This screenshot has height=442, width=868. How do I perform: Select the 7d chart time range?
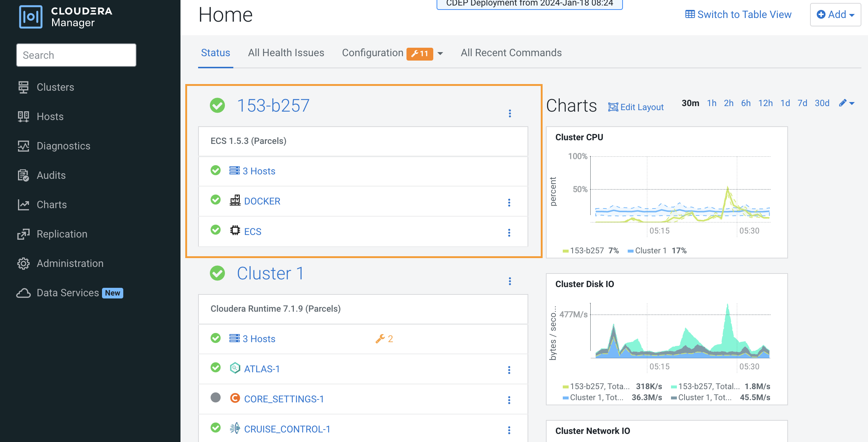point(802,103)
